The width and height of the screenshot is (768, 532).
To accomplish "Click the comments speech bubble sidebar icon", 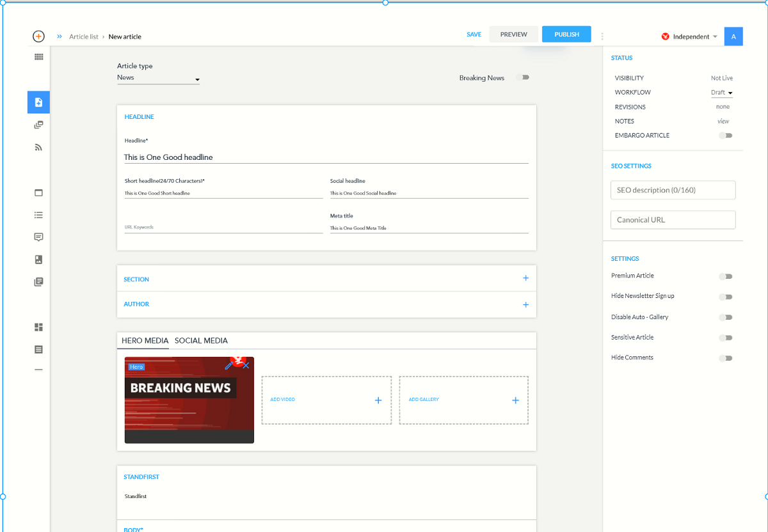I will [38, 237].
